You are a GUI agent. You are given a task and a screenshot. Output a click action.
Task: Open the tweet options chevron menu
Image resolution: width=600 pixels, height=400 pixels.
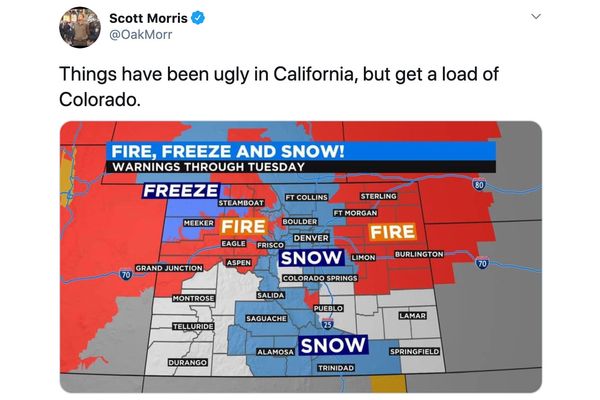pyautogui.click(x=535, y=17)
